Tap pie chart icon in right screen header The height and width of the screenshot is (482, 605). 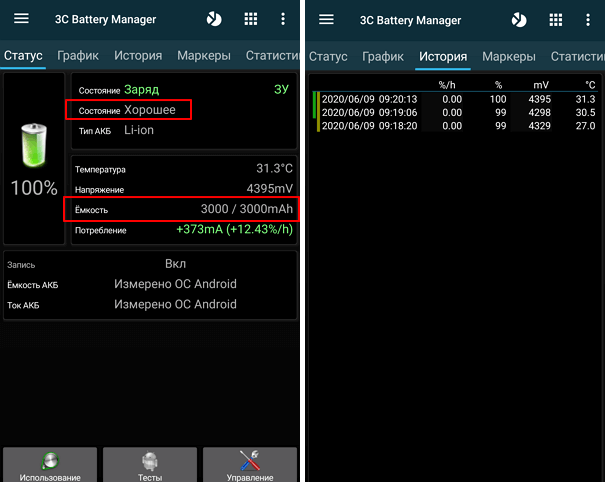519,20
